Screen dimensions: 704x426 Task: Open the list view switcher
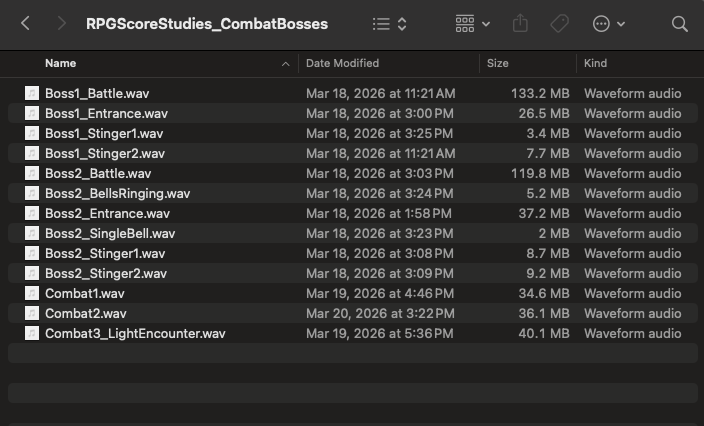pos(389,23)
